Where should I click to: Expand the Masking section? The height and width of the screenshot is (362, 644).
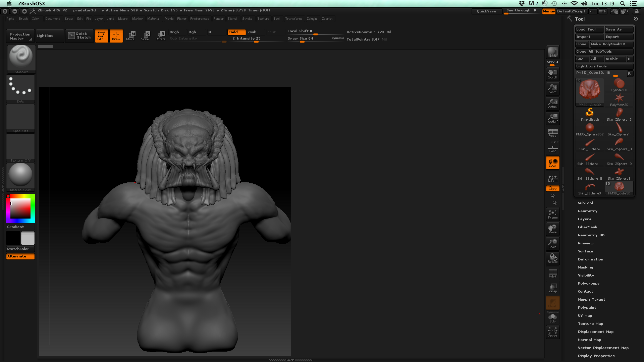pos(585,267)
